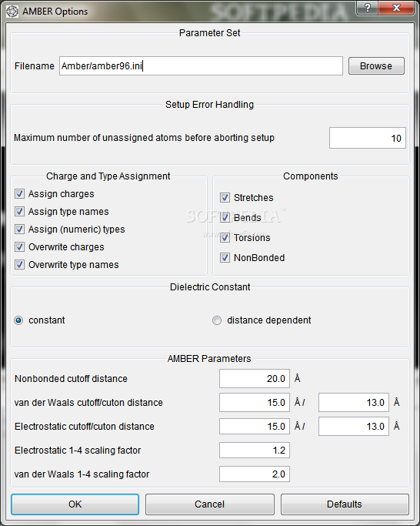This screenshot has width=420, height=526.
Task: Close the AMBER Options dialog
Action: point(396,8)
